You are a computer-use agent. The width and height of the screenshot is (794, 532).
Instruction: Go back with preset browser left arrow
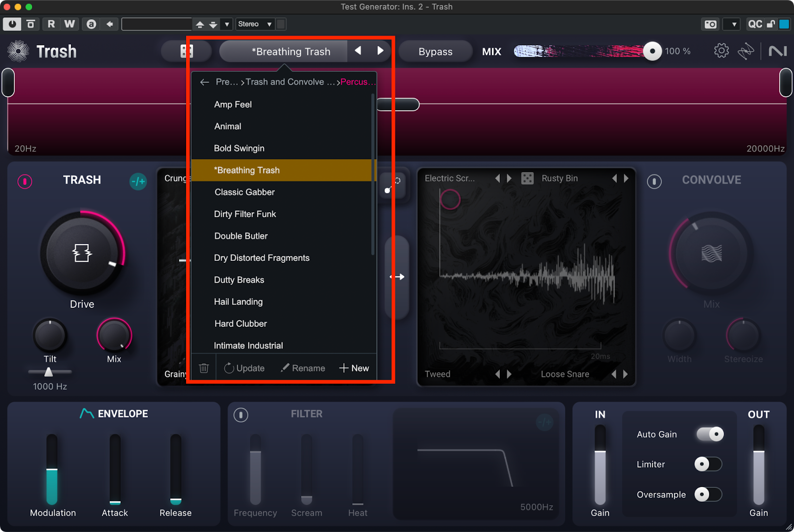pyautogui.click(x=204, y=82)
